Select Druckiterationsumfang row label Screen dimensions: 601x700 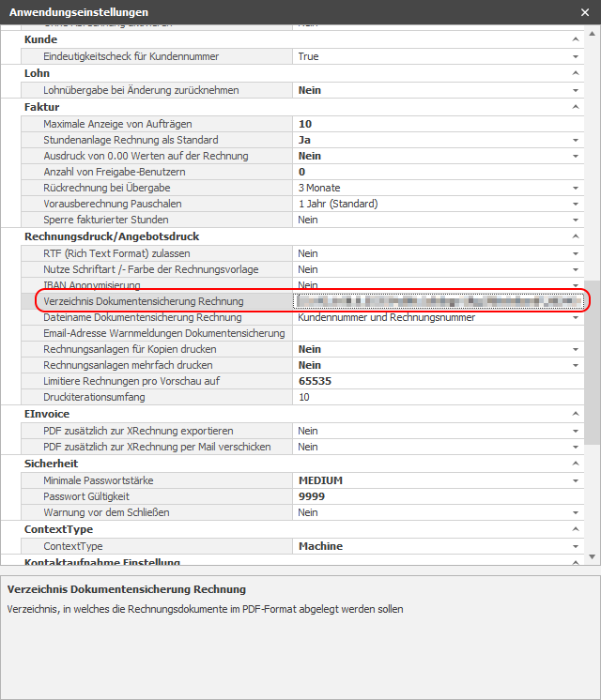click(94, 397)
